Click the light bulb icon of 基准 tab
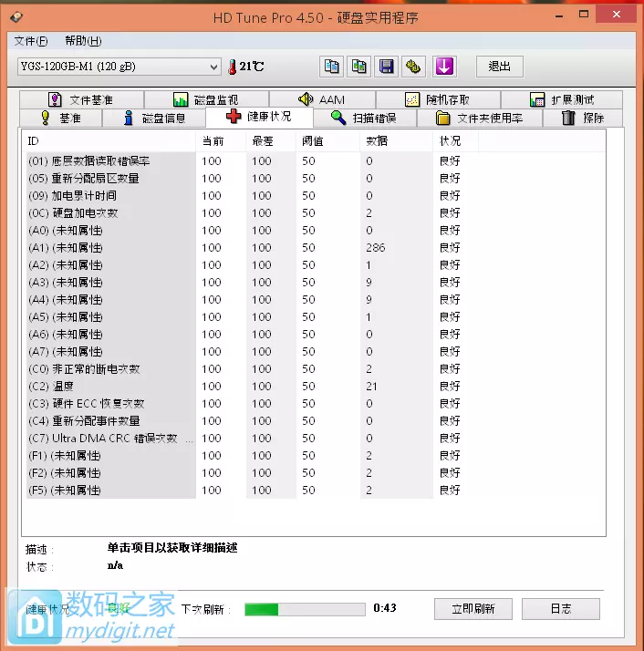 pyautogui.click(x=46, y=118)
